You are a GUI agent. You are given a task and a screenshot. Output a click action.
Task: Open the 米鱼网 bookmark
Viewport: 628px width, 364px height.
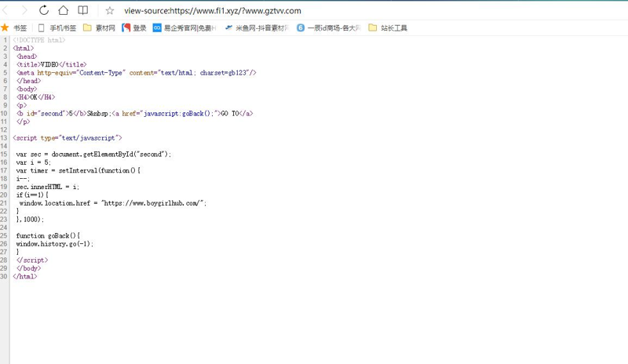pos(256,28)
